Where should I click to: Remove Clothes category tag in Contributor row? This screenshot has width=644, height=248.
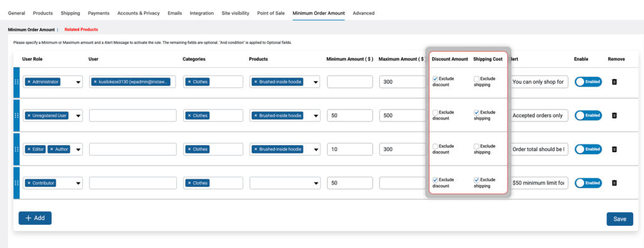(189, 183)
